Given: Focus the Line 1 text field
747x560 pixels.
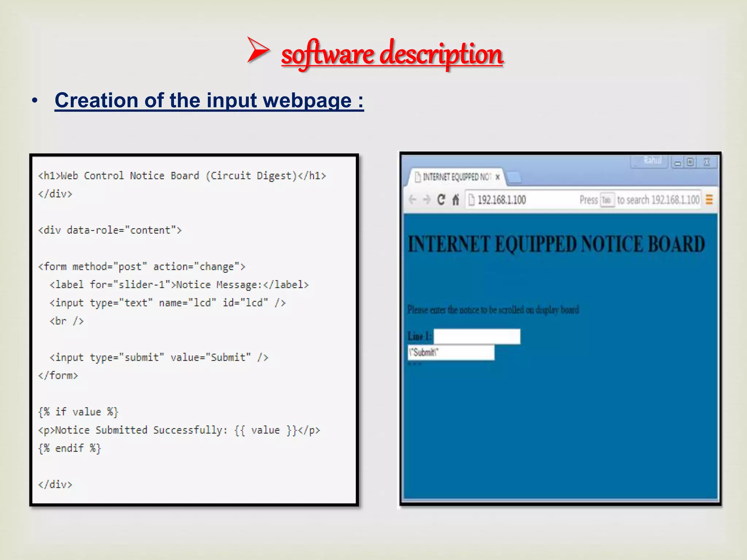Looking at the screenshot, I should tap(477, 336).
